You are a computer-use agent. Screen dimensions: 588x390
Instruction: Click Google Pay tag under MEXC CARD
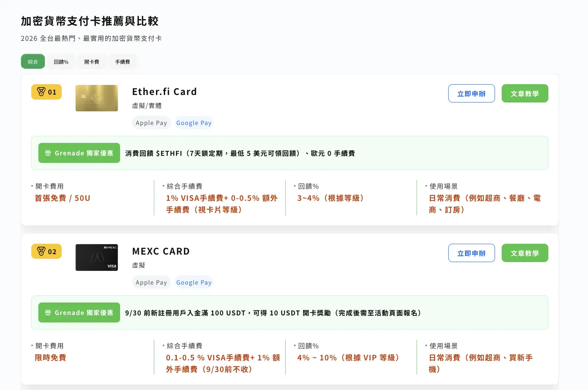(194, 282)
